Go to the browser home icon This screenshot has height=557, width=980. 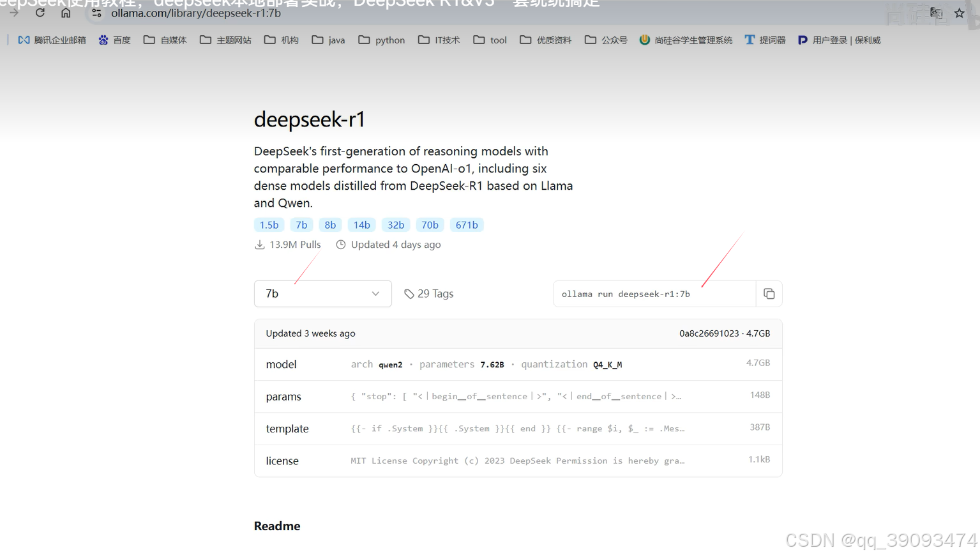(66, 13)
